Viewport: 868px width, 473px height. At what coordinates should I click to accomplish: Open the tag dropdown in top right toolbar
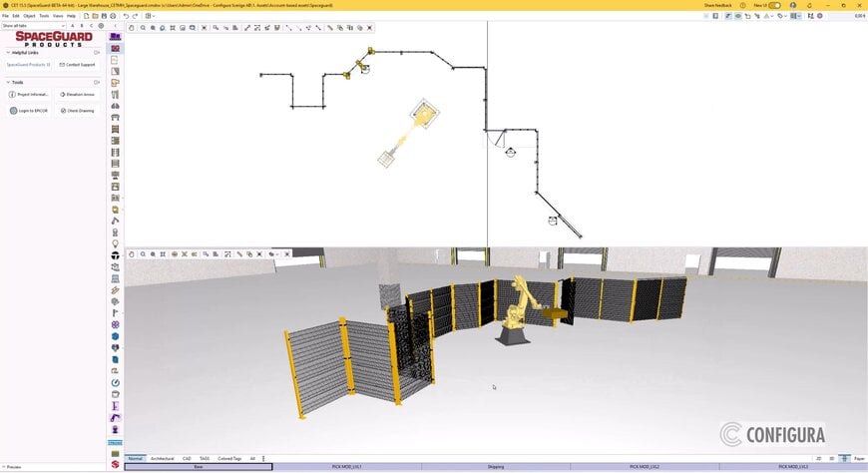pyautogui.click(x=781, y=16)
